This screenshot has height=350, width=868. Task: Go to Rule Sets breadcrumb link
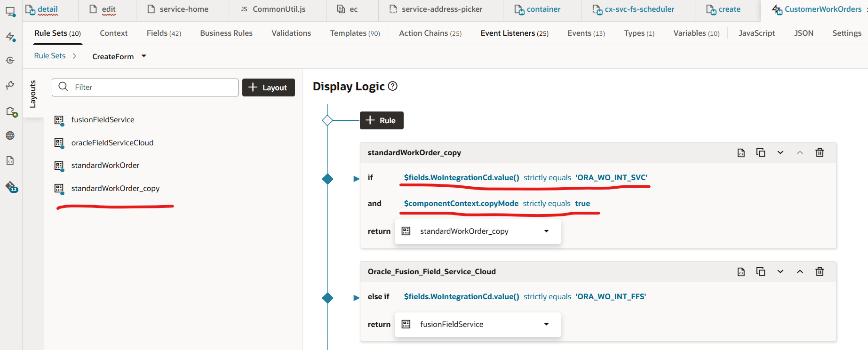coord(50,56)
